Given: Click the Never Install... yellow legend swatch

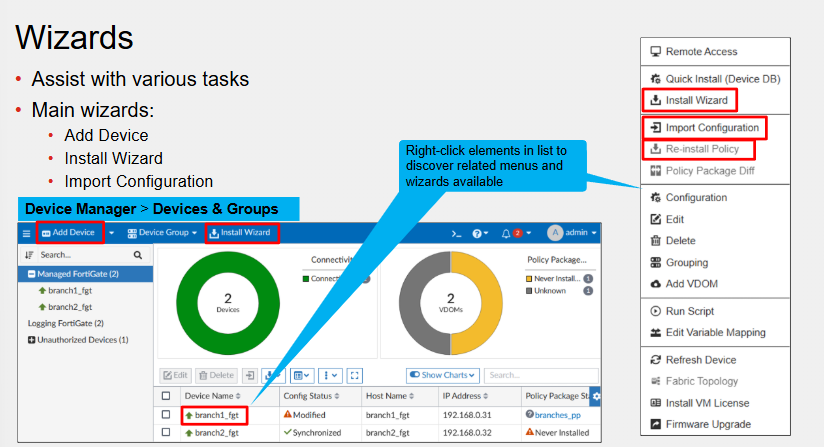Looking at the screenshot, I should coord(529,279).
